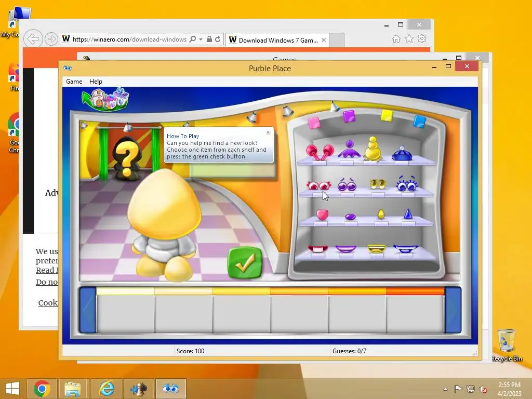This screenshot has height=399, width=532.
Task: Pick the yellow teardrop nose
Action: click(x=381, y=214)
